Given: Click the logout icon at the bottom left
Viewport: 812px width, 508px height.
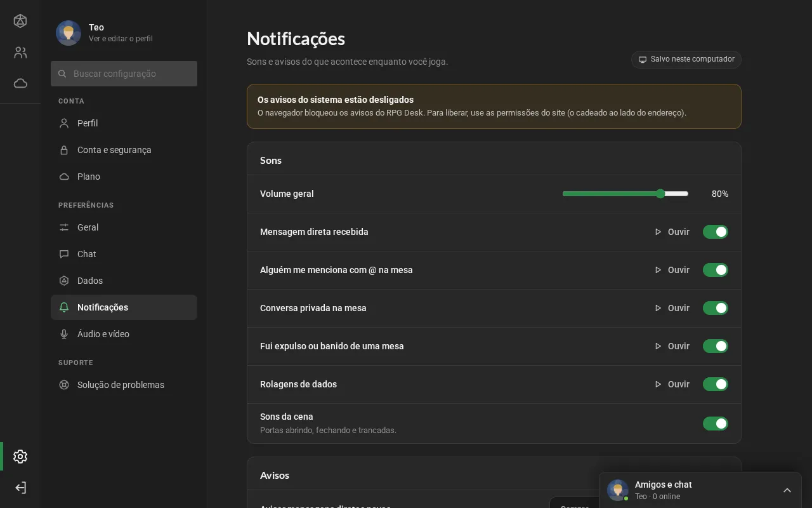Looking at the screenshot, I should (x=20, y=488).
